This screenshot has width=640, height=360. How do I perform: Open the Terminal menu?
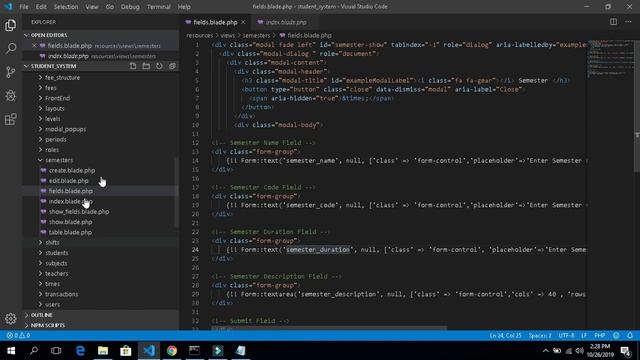pos(159,7)
